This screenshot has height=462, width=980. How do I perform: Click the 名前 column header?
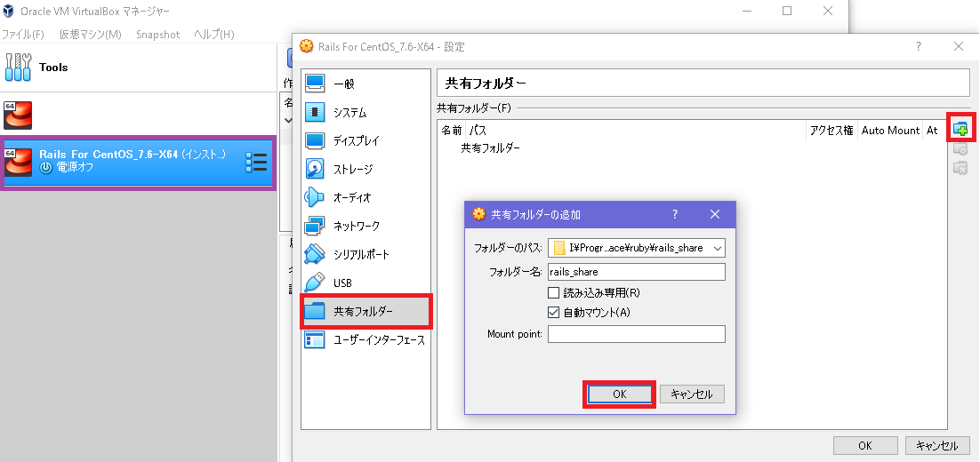coord(452,131)
